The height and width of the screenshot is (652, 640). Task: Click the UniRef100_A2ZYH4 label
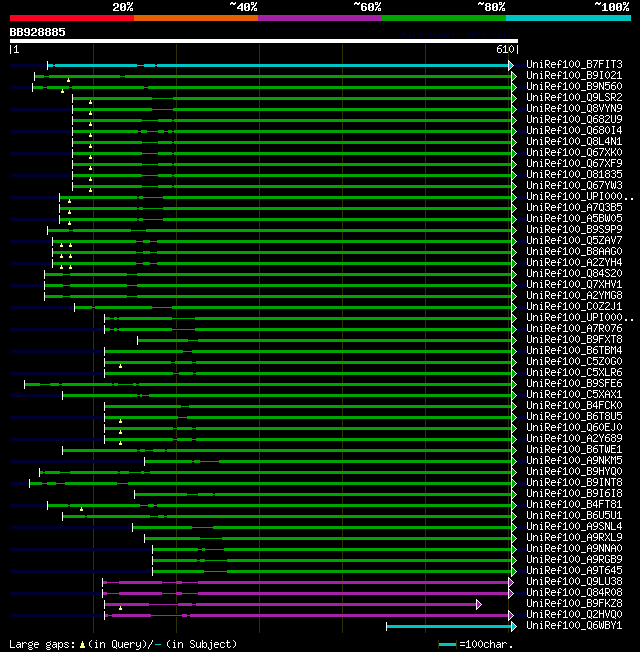click(574, 263)
